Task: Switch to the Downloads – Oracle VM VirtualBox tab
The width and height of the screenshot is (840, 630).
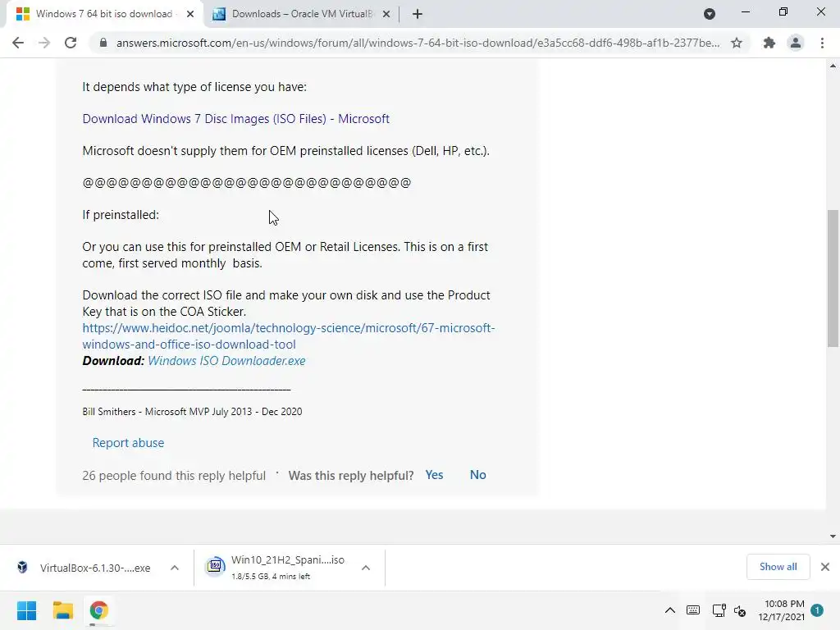Action: pyautogui.click(x=303, y=14)
